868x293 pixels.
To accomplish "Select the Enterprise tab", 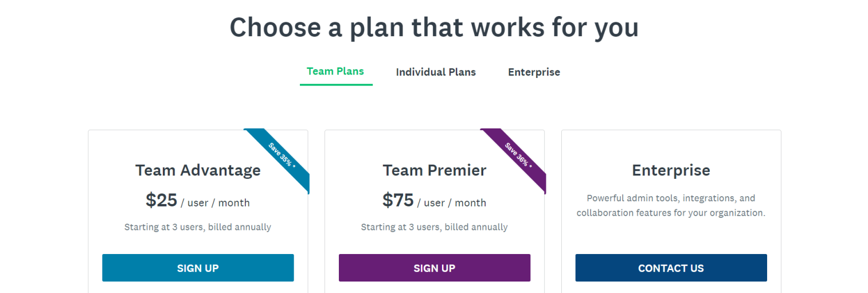I will pos(534,72).
